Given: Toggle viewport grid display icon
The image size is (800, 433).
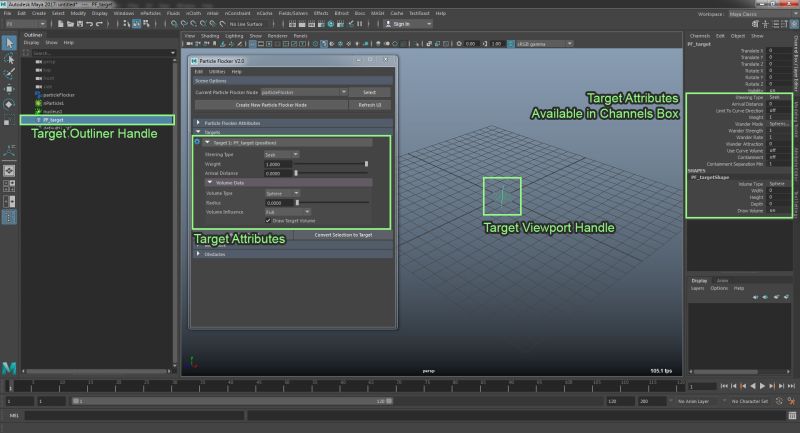Looking at the screenshot, I should tap(253, 44).
